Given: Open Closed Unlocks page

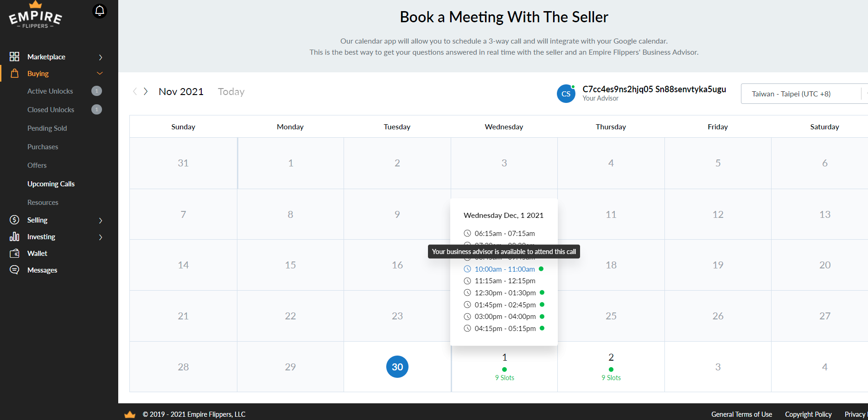Looking at the screenshot, I should tap(51, 109).
